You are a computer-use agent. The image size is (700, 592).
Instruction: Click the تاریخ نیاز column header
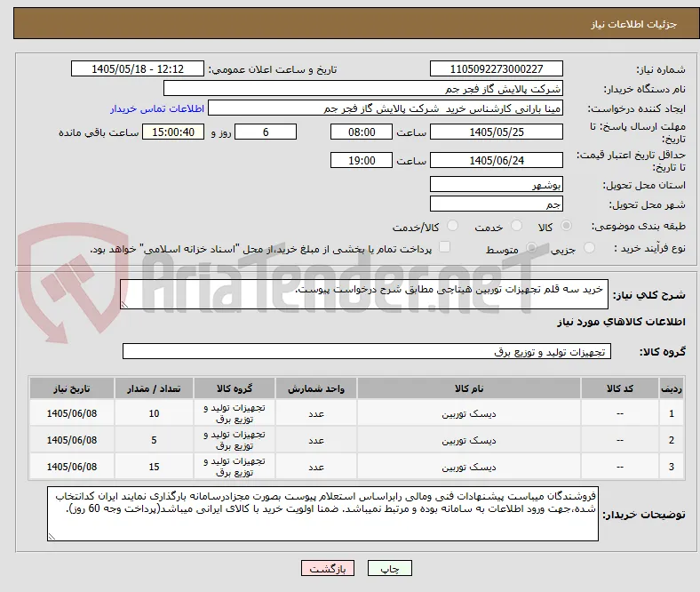(72, 388)
